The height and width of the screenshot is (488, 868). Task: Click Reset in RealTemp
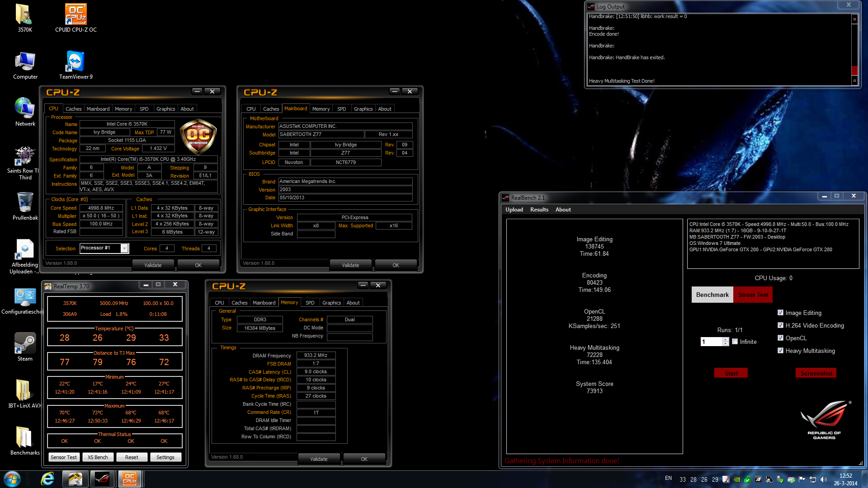(x=132, y=457)
